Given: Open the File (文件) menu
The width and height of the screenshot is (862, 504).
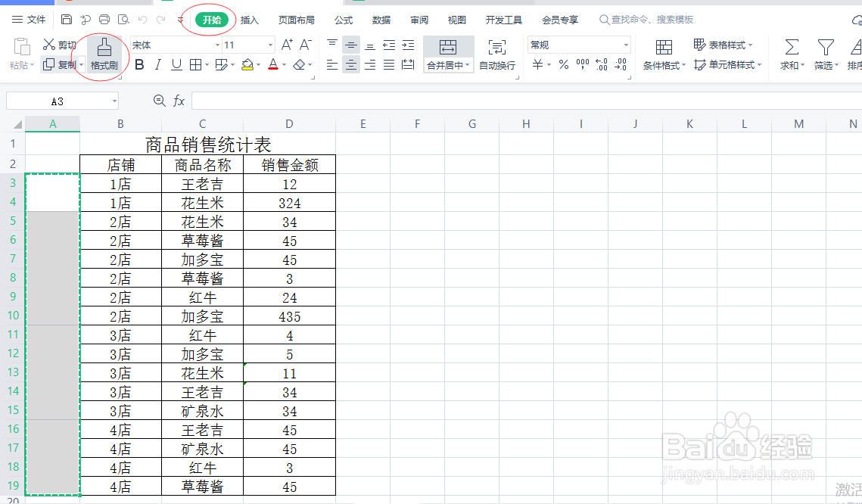Looking at the screenshot, I should point(29,20).
